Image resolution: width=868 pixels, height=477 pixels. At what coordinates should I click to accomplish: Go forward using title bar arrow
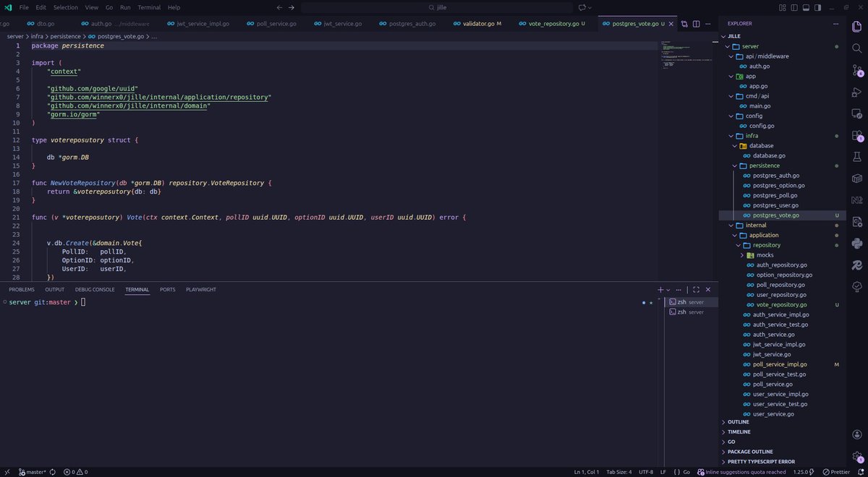coord(292,7)
